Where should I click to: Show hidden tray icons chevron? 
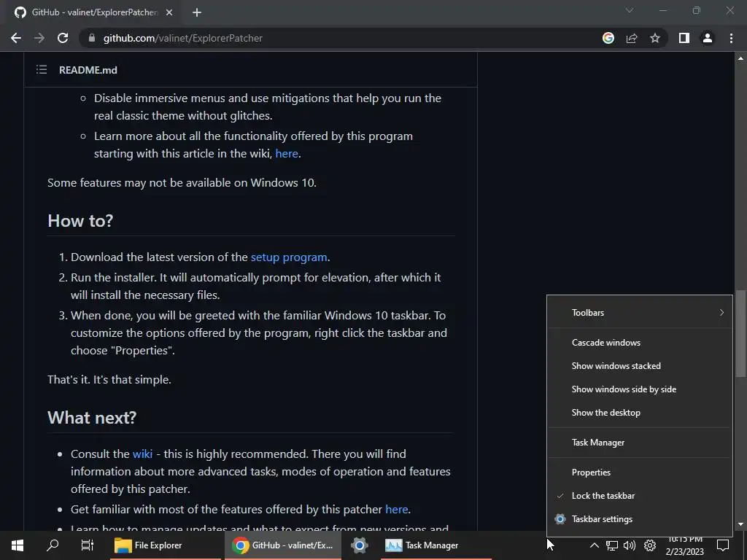[x=594, y=545]
